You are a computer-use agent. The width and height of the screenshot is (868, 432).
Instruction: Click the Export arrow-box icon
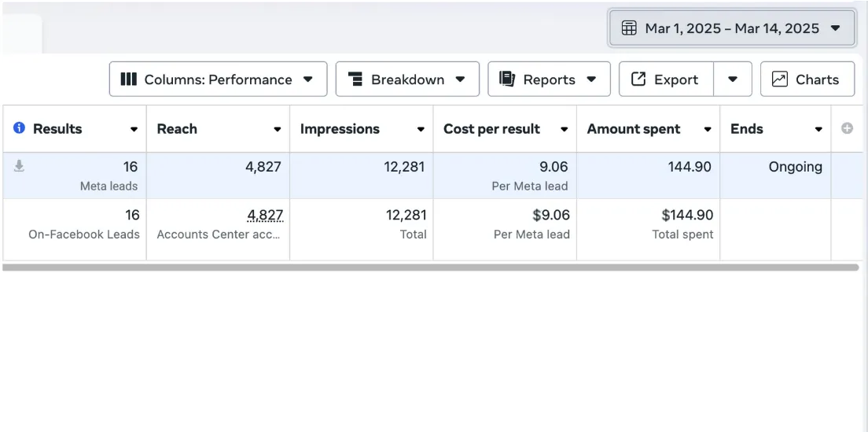click(x=638, y=79)
